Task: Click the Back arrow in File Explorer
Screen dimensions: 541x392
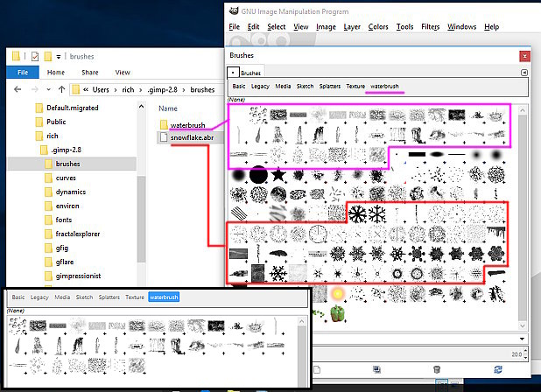Action: [17, 90]
